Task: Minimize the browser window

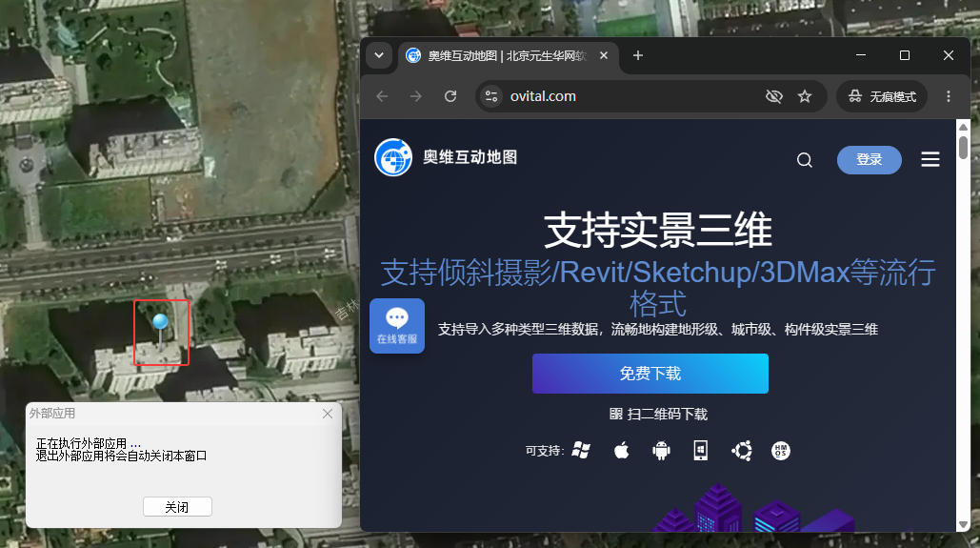Action: pyautogui.click(x=861, y=55)
